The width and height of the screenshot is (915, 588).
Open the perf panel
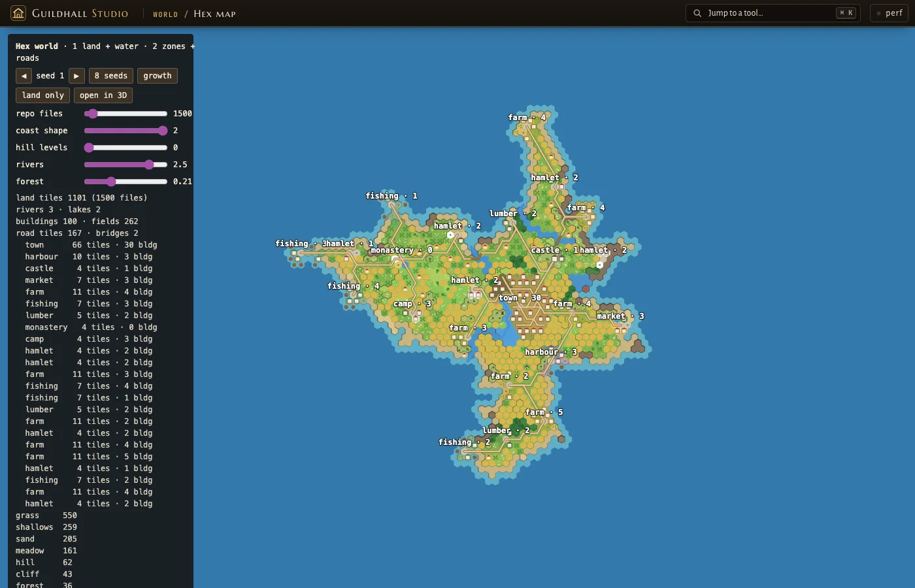[889, 13]
